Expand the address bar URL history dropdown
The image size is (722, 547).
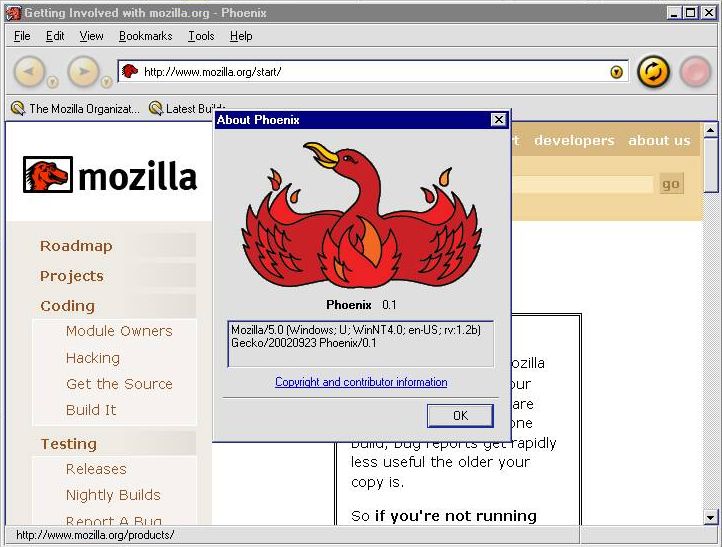click(x=616, y=72)
